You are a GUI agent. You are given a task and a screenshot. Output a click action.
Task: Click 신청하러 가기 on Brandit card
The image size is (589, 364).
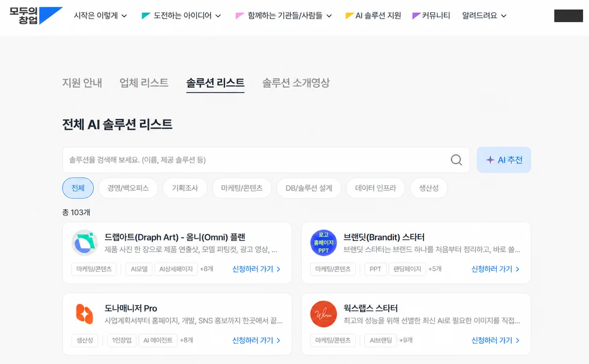pos(495,269)
